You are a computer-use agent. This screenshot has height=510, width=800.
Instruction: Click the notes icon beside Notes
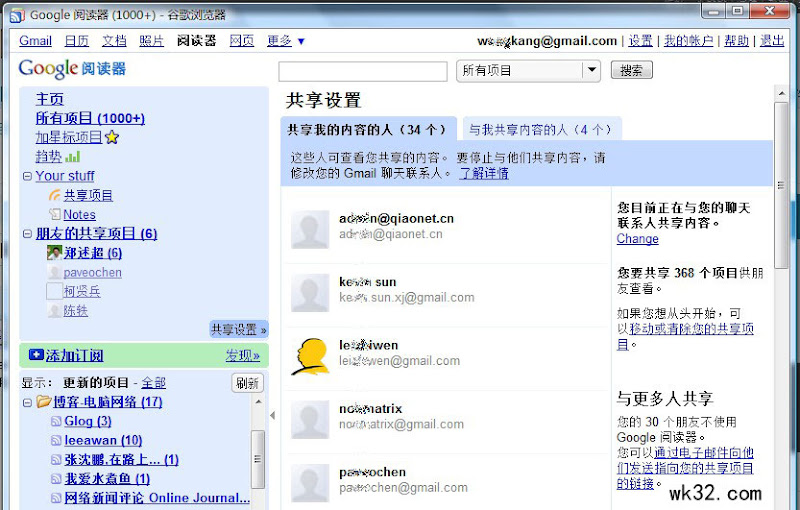(x=55, y=214)
